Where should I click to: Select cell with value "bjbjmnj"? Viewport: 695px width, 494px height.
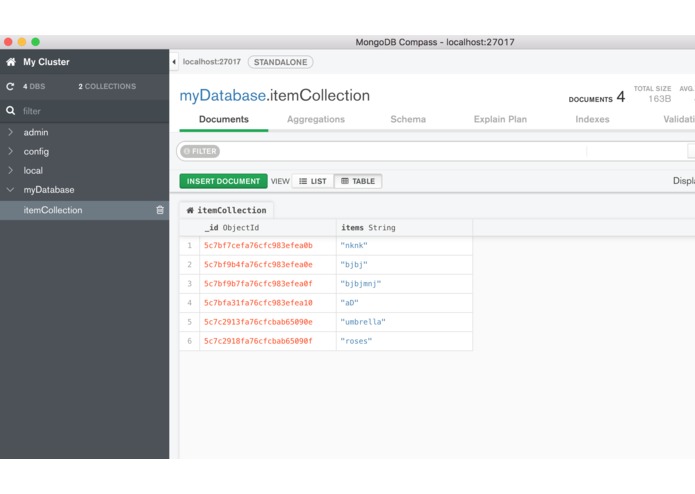[x=404, y=284]
